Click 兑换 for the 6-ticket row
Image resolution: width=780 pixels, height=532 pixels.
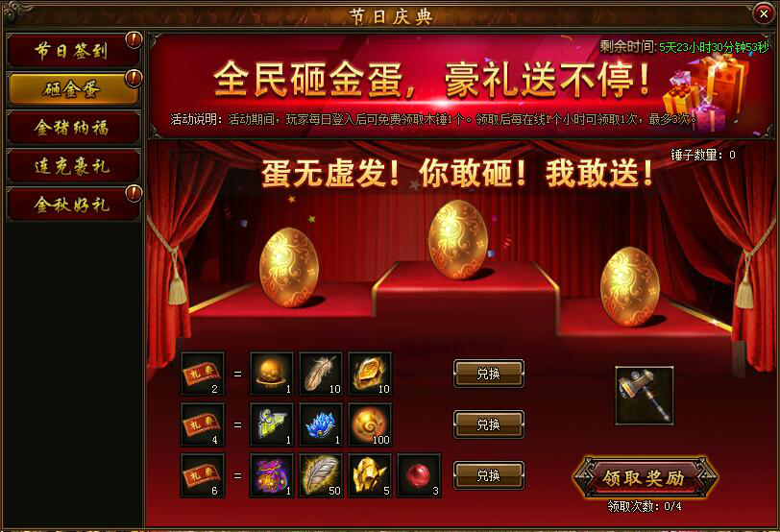489,475
